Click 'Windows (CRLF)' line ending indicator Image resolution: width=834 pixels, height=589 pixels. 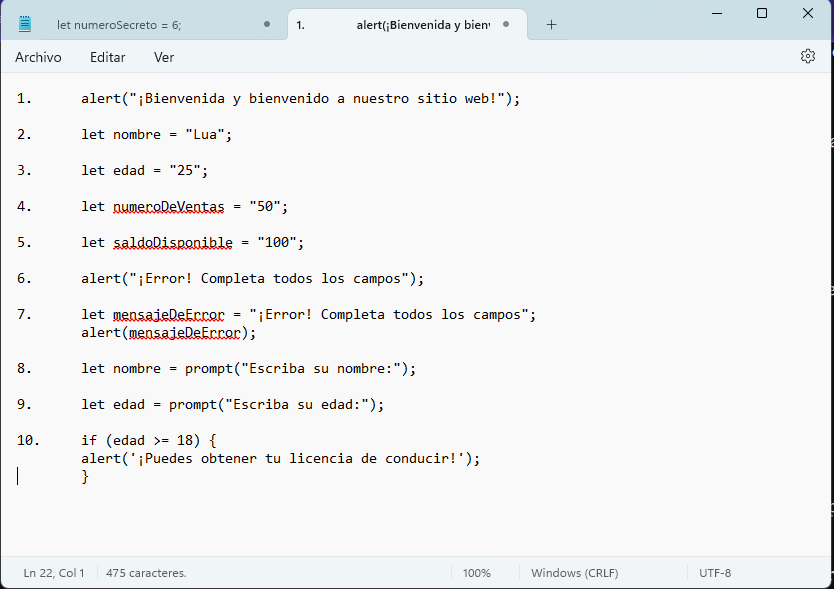point(574,573)
